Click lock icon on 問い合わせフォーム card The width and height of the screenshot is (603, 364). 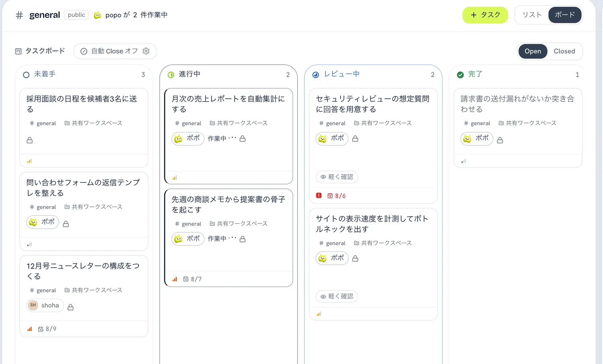point(66,224)
